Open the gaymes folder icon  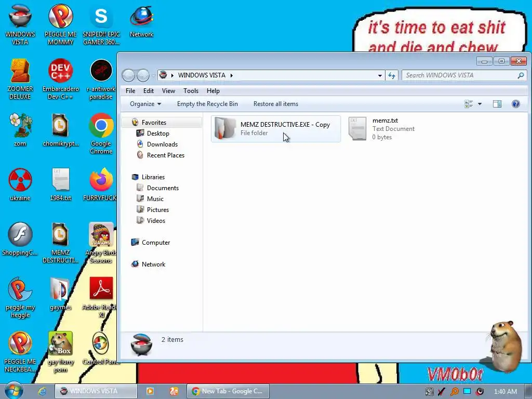point(60,294)
